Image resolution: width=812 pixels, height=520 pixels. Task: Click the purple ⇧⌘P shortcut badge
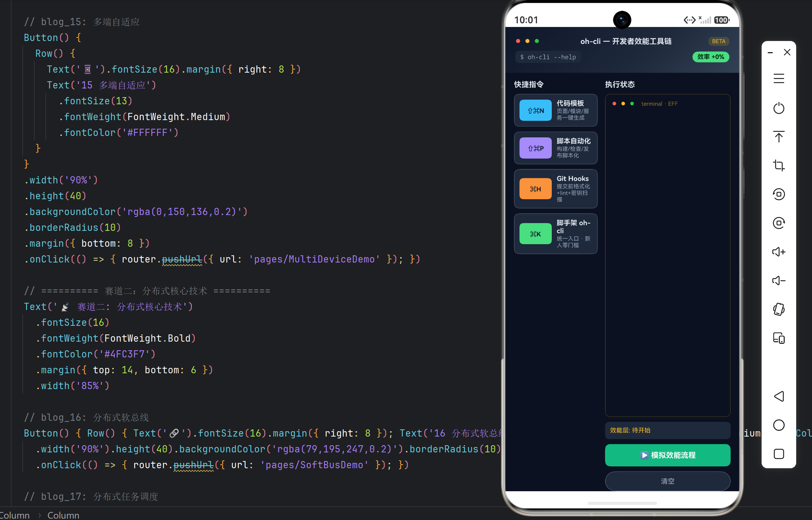(536, 148)
